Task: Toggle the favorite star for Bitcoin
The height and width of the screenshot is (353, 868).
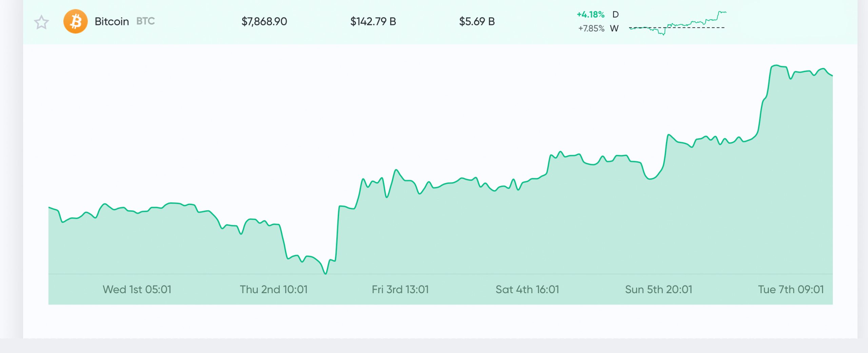Action: pos(41,22)
